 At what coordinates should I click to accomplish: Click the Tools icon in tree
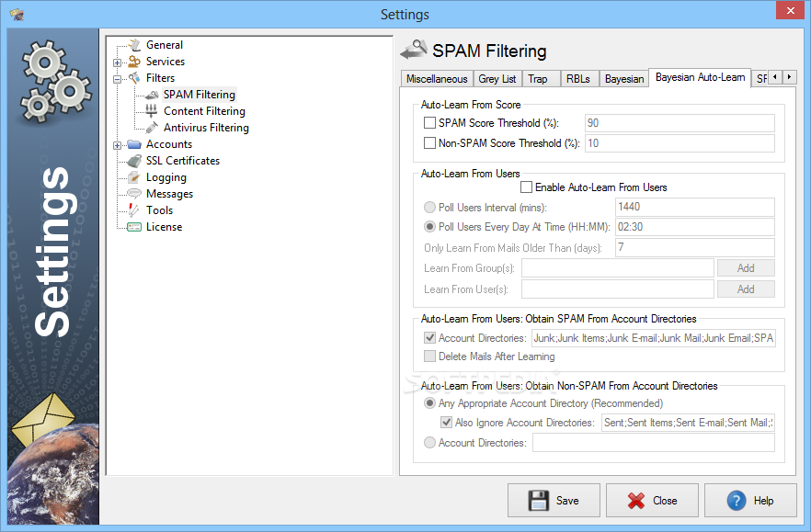coord(134,209)
